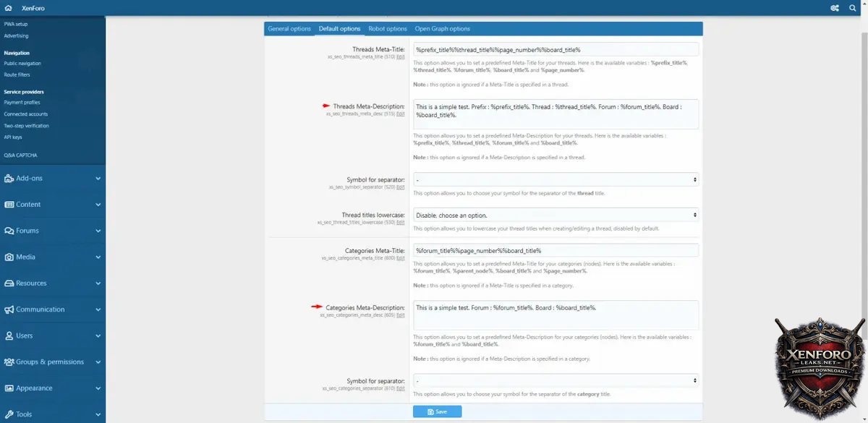Open the category Symbol for separator dropdown

coord(555,380)
